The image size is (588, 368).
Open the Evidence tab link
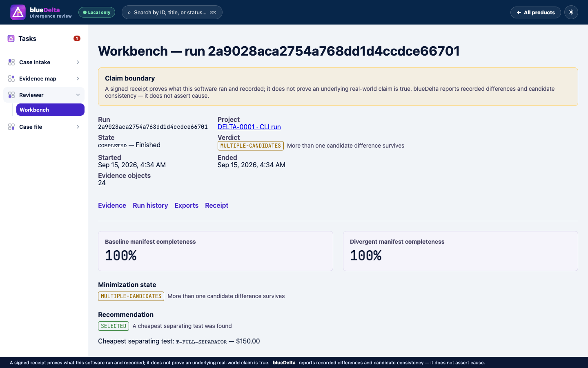tap(112, 205)
